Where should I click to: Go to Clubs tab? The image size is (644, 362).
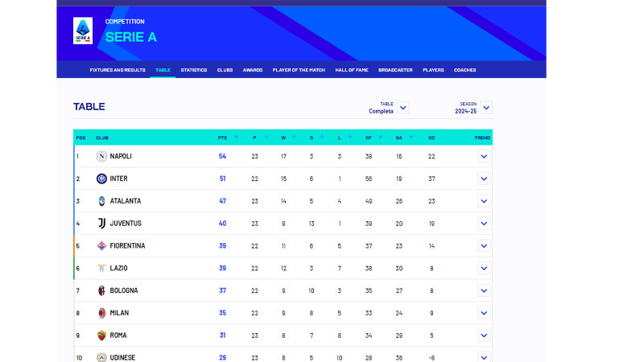(225, 70)
